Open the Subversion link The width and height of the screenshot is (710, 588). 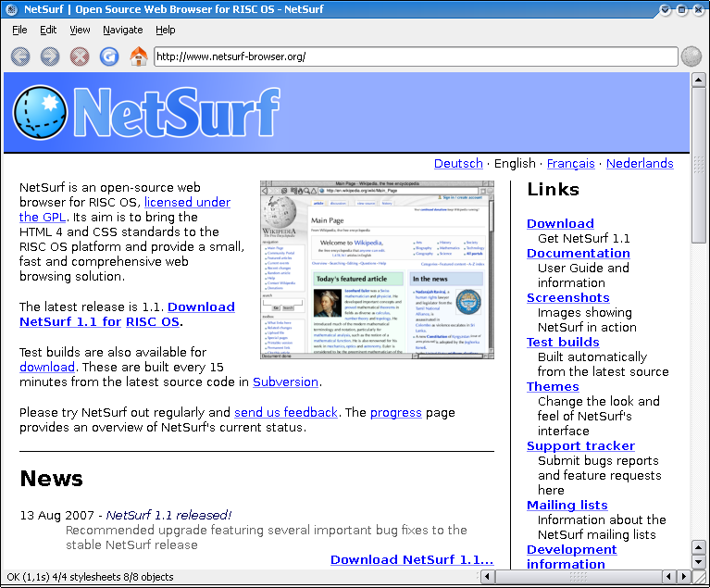pos(285,382)
